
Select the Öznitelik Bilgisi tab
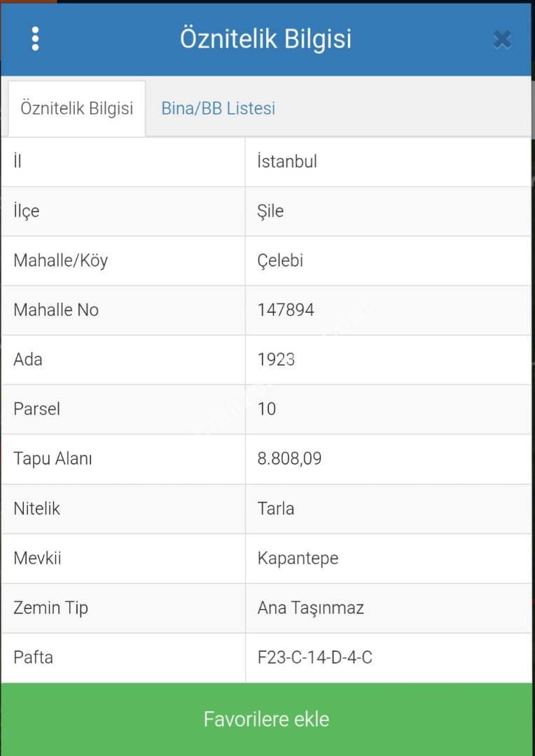coord(76,108)
